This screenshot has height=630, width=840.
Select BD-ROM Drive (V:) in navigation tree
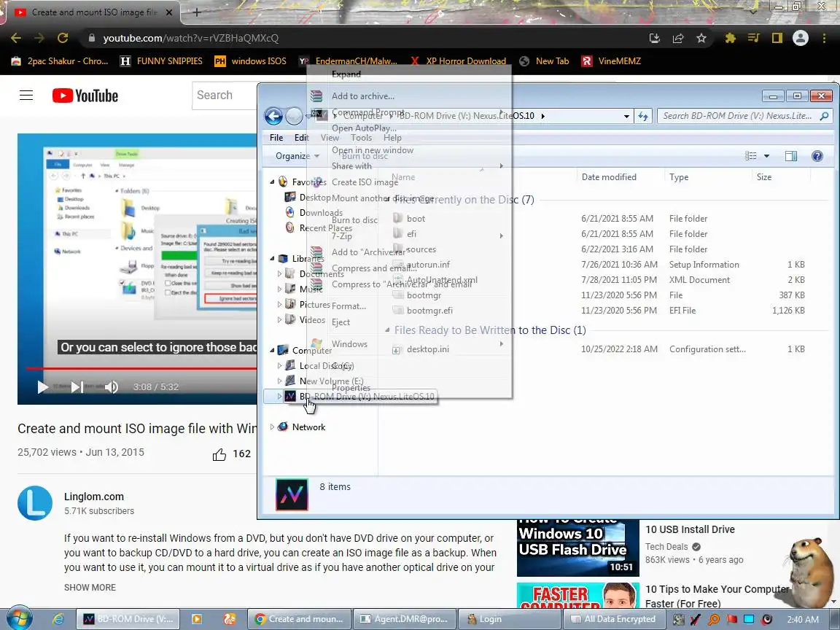367,397
